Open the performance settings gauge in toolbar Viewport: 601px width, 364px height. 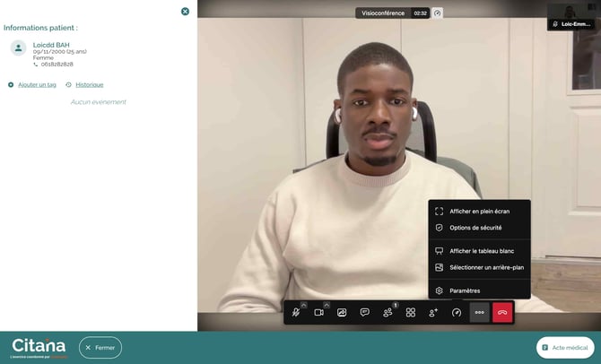pyautogui.click(x=457, y=313)
